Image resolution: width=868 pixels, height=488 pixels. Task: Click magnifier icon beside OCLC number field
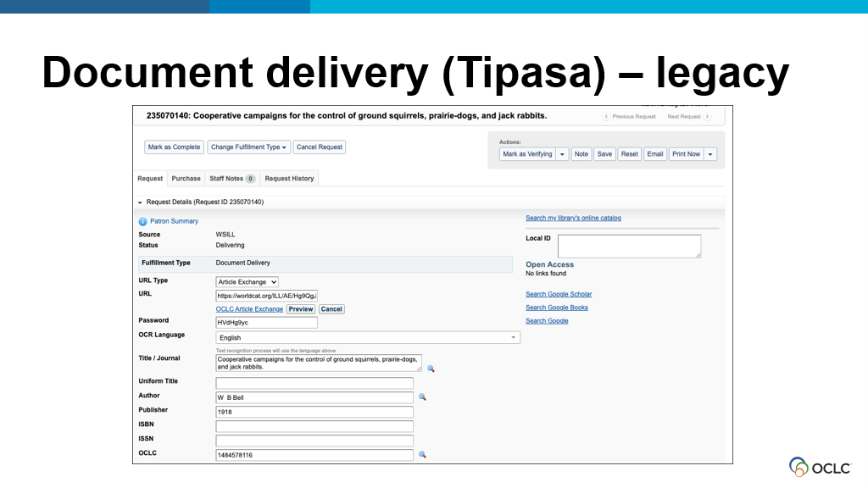[x=422, y=454]
